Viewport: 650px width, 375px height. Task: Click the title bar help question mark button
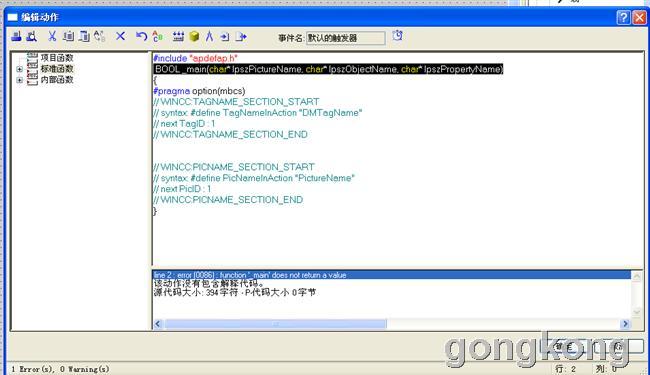(x=623, y=17)
